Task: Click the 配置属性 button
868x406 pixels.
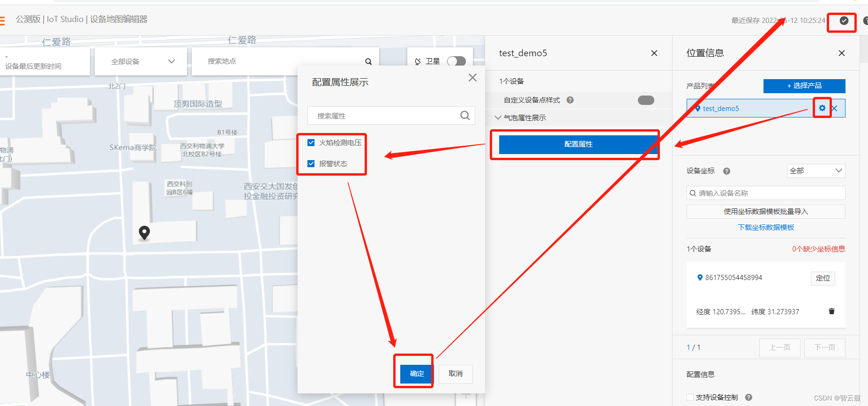Action: tap(578, 144)
